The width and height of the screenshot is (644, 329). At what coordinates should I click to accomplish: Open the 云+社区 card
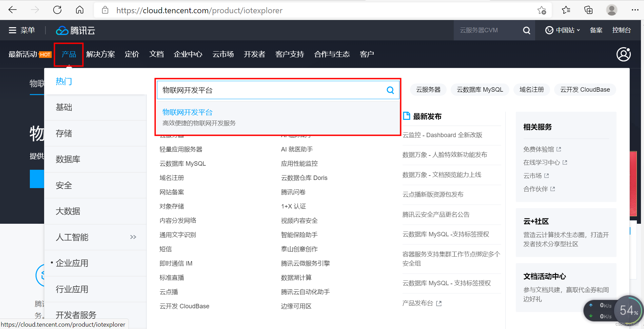tap(566, 233)
